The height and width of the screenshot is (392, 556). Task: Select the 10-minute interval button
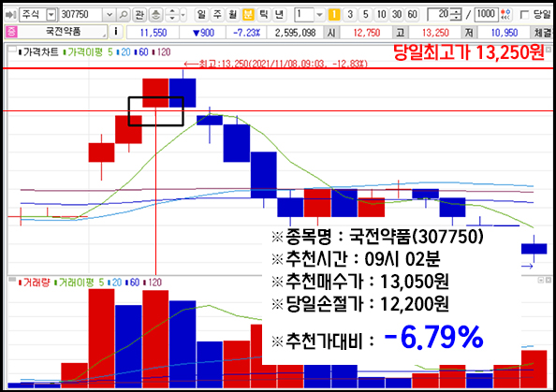(381, 15)
